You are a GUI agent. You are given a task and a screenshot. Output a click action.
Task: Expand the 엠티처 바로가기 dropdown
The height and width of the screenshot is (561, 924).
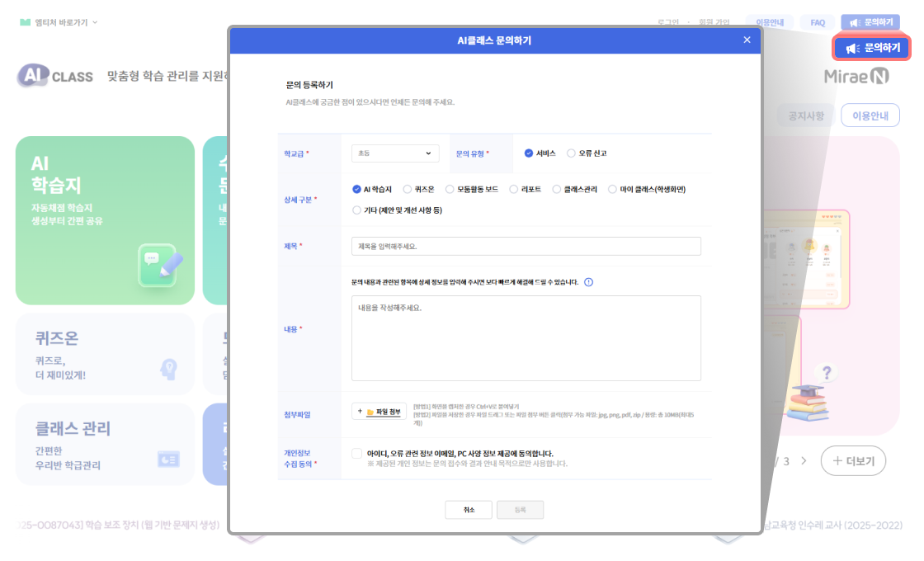58,22
